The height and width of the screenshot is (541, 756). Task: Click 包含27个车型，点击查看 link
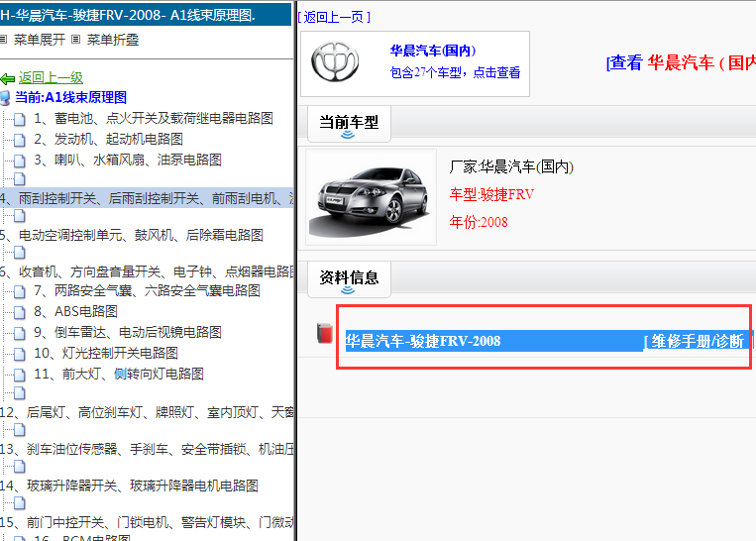click(x=455, y=72)
